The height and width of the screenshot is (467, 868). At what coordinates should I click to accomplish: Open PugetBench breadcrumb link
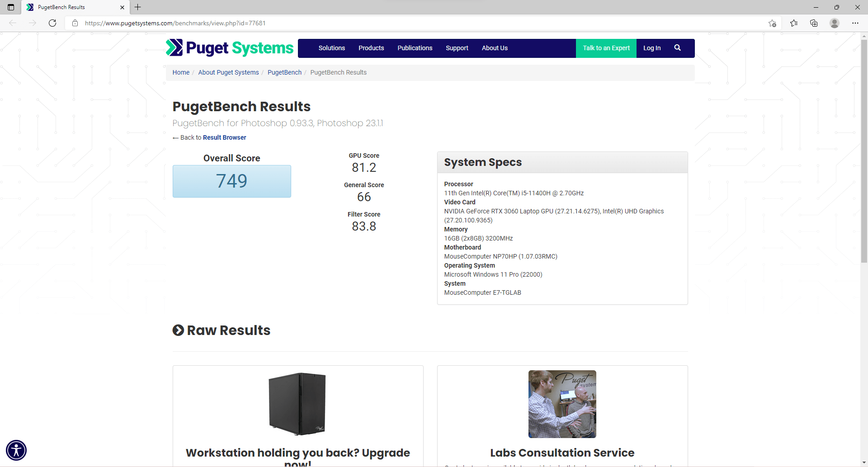284,72
